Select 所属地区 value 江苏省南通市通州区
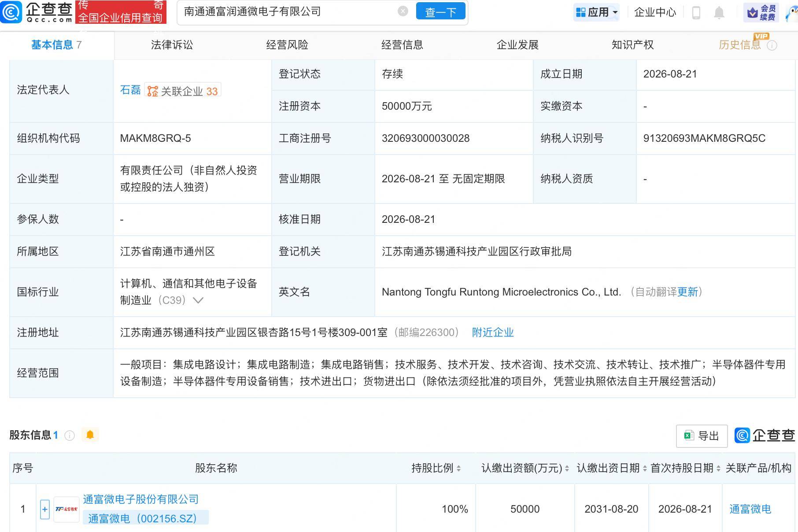This screenshot has height=532, width=798. pyautogui.click(x=167, y=251)
